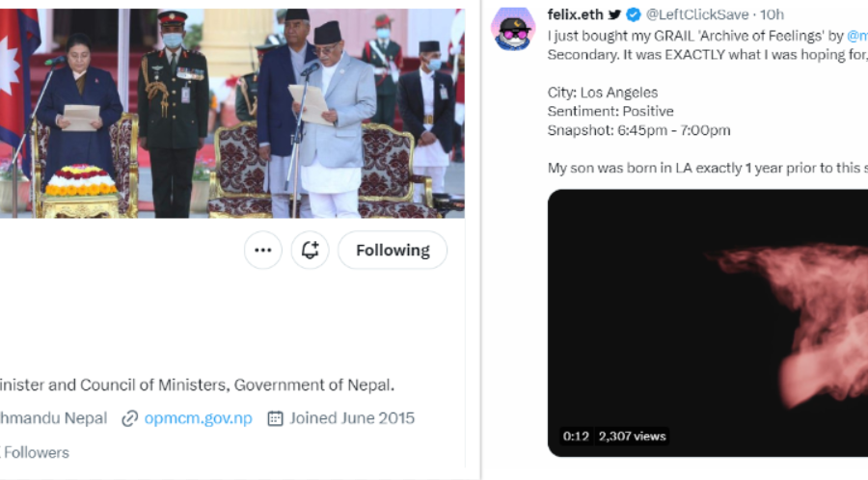
Task: Open the three-dot more options menu
Action: point(262,251)
